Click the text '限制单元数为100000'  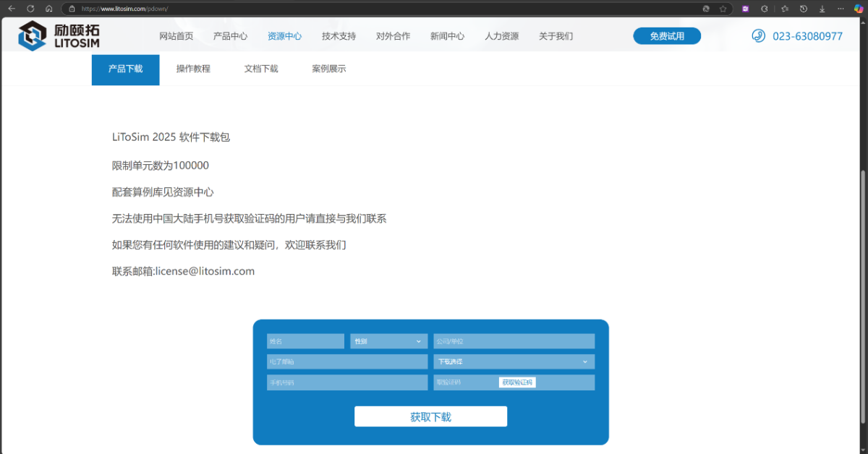point(161,166)
